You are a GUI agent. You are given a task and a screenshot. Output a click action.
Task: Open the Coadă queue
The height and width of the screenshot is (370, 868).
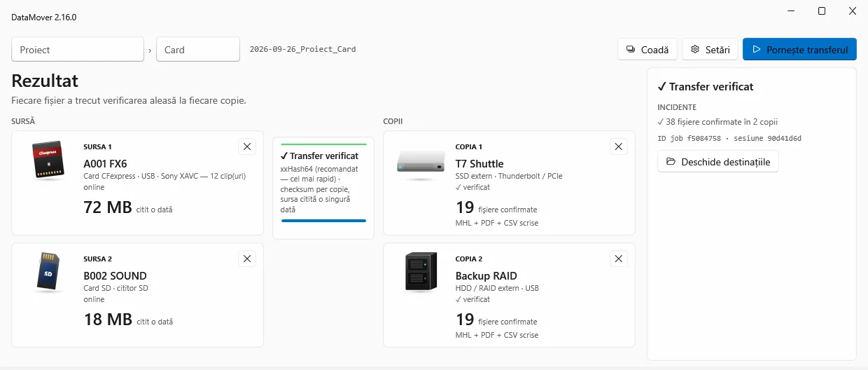[647, 50]
